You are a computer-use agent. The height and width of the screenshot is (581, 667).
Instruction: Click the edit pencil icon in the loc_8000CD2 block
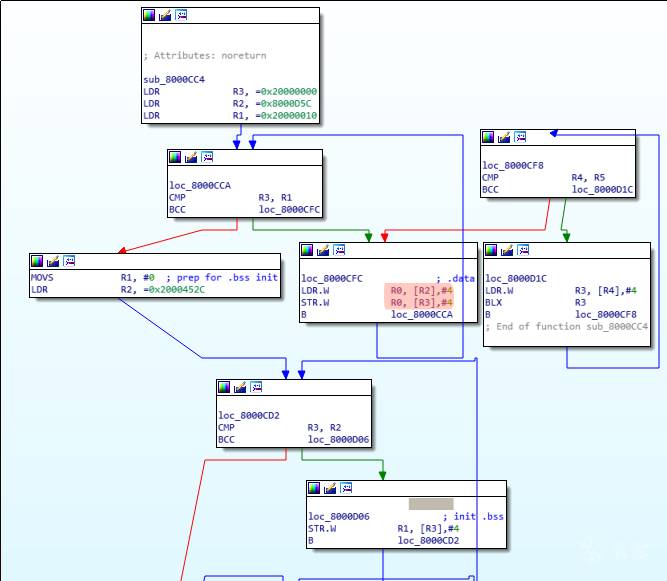click(240, 387)
